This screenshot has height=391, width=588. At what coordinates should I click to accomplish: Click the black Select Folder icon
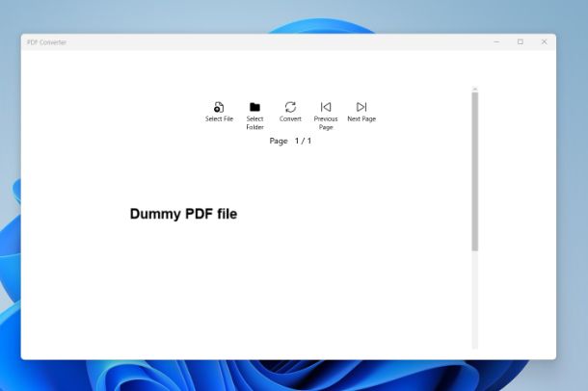coord(254,107)
